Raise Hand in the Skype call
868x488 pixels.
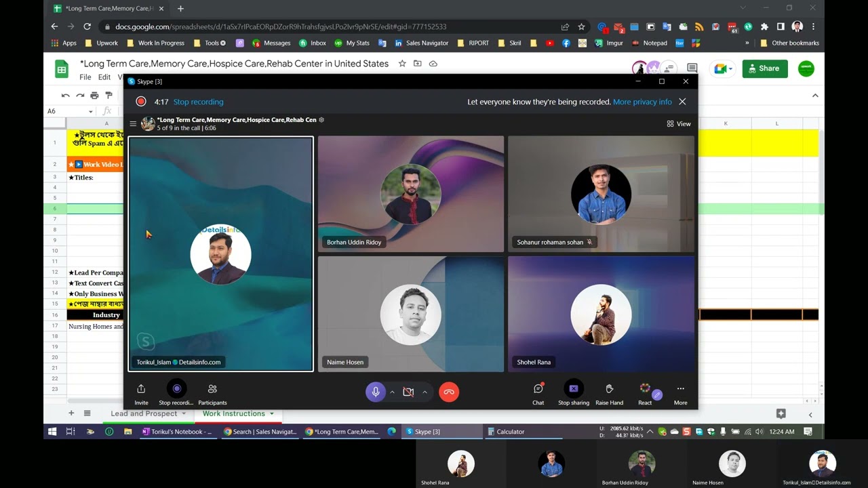click(x=609, y=393)
